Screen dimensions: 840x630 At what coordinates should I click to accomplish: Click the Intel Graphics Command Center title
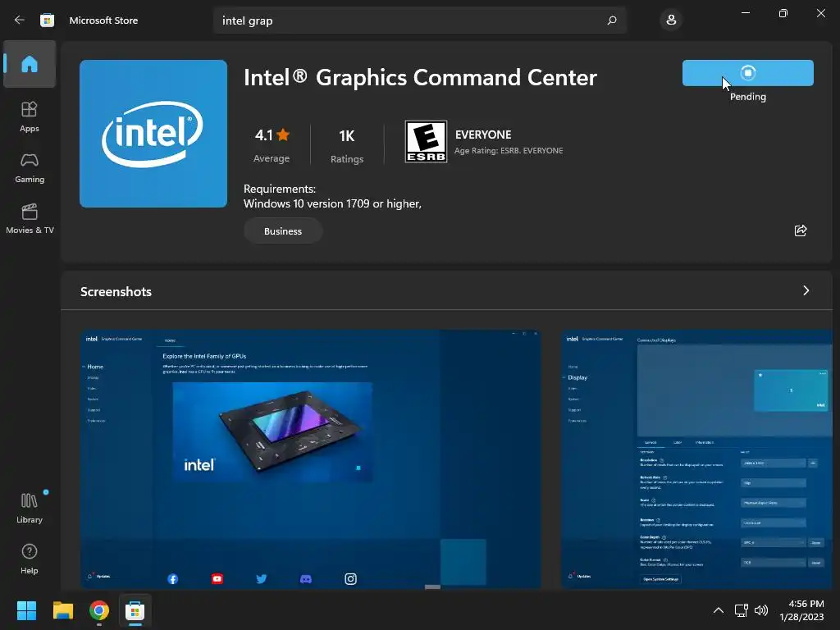(420, 78)
